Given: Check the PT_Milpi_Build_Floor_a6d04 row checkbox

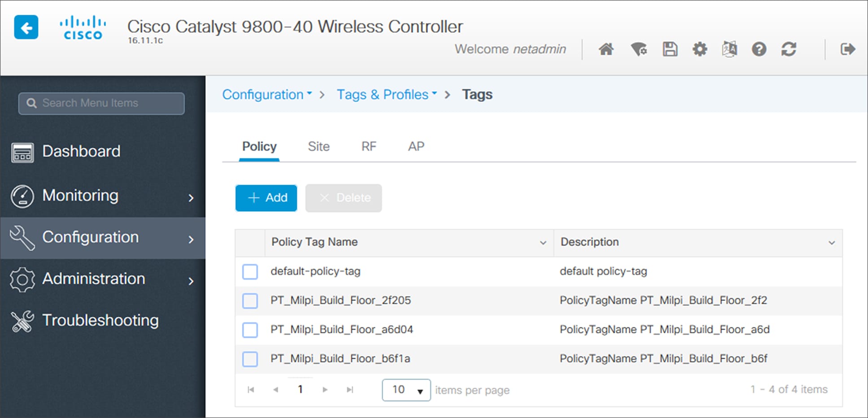Looking at the screenshot, I should coord(250,330).
